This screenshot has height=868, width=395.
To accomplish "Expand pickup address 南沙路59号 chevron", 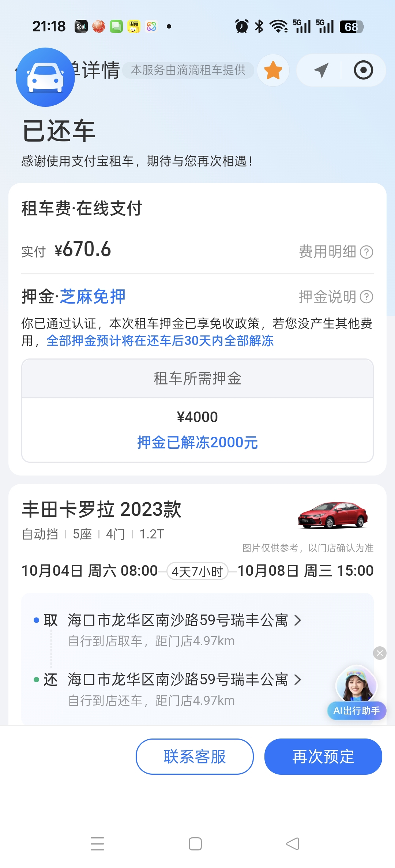I will tap(298, 620).
